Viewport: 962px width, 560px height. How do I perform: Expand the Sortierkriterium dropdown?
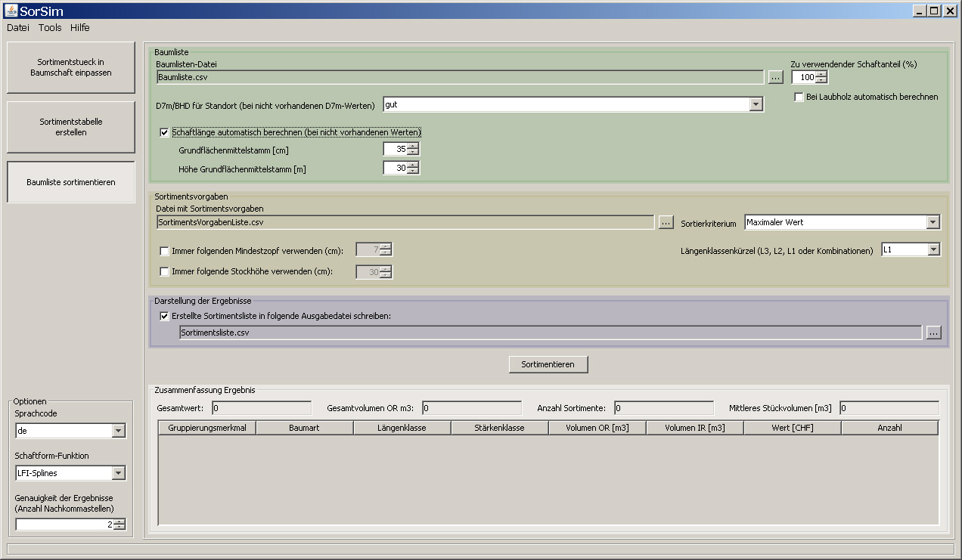coord(933,222)
